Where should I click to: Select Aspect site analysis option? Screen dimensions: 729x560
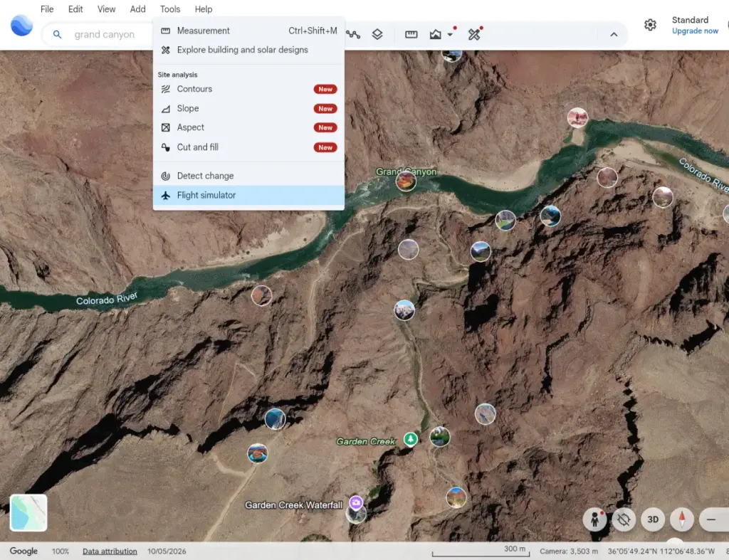click(x=248, y=127)
